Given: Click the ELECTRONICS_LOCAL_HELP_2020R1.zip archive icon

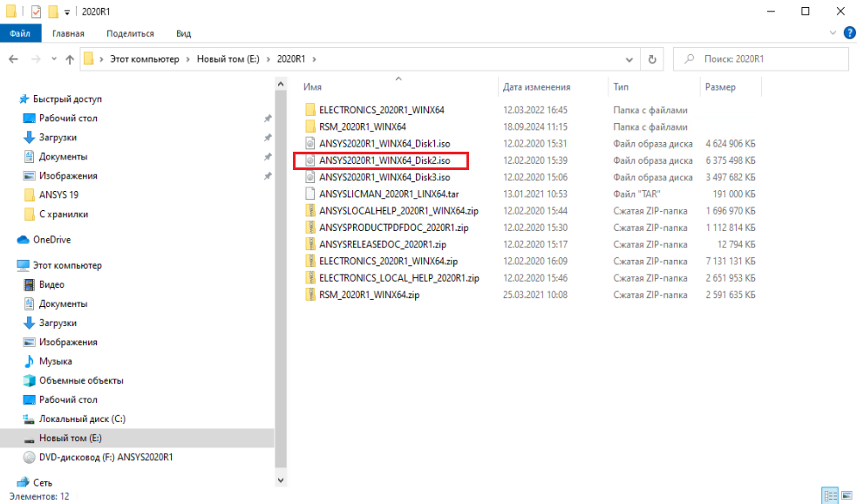Looking at the screenshot, I should [309, 278].
